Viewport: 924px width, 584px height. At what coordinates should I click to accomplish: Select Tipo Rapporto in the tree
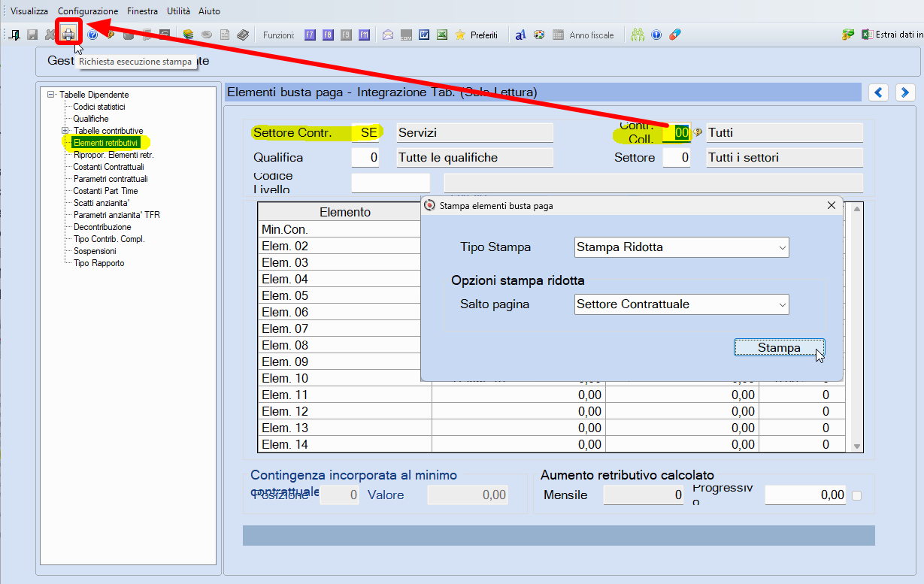pos(98,263)
